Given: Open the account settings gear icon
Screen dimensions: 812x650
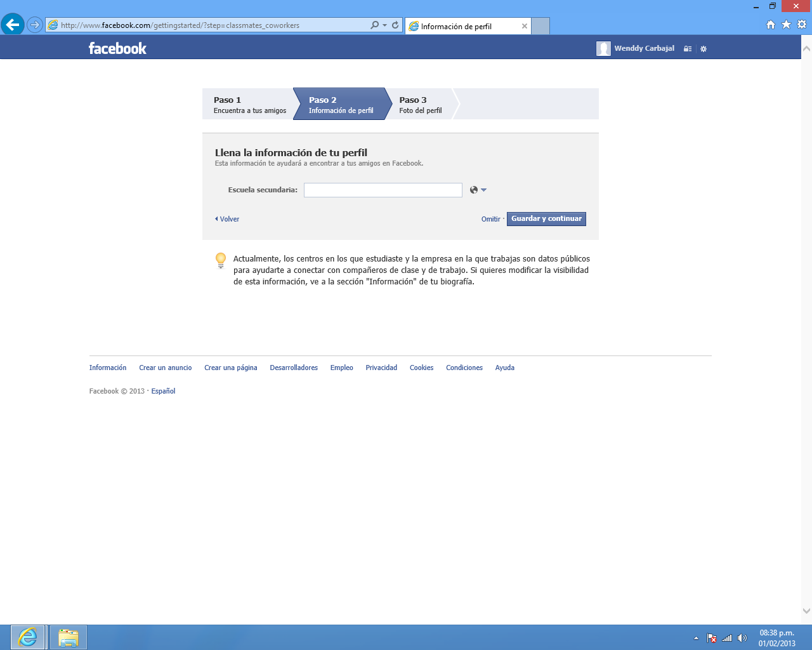Looking at the screenshot, I should pos(703,48).
